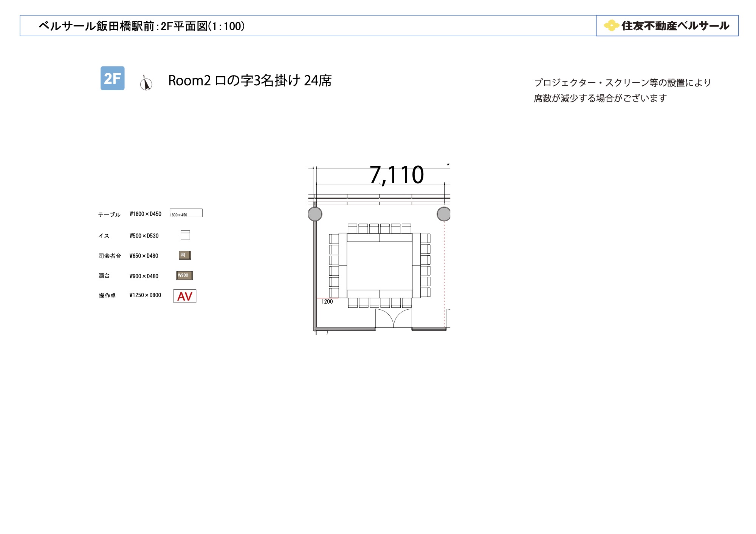Click the 1200 clearance dimension label
Screen dimensions: 756x534
pyautogui.click(x=327, y=301)
